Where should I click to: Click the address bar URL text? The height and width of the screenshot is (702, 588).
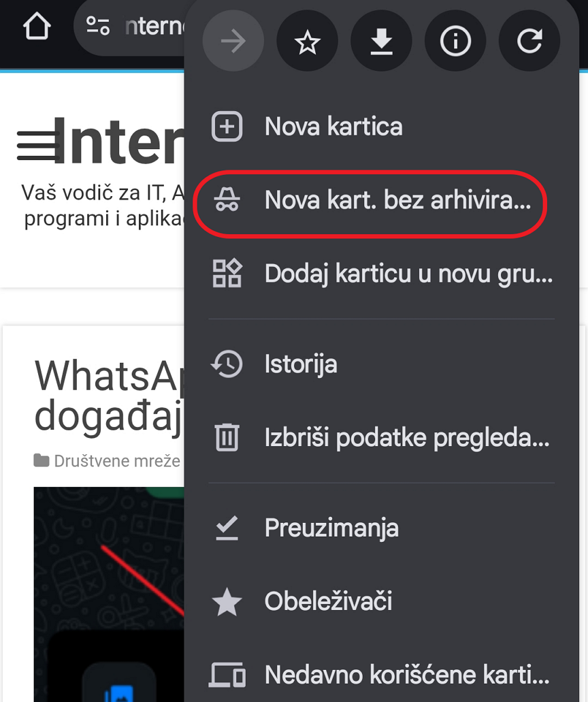point(154,27)
